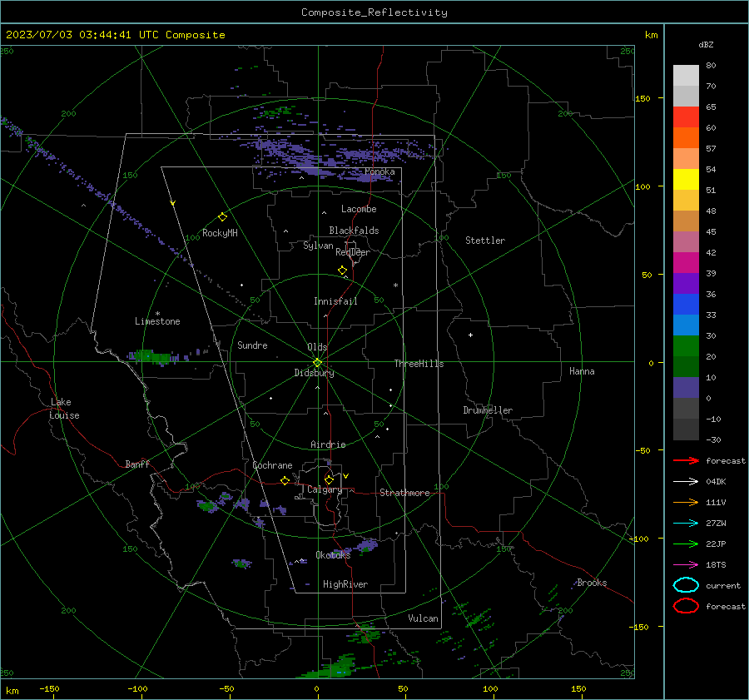This screenshot has height=700, width=749.
Task: Select the yellow diamond marker above Calgary
Action: 329,479
